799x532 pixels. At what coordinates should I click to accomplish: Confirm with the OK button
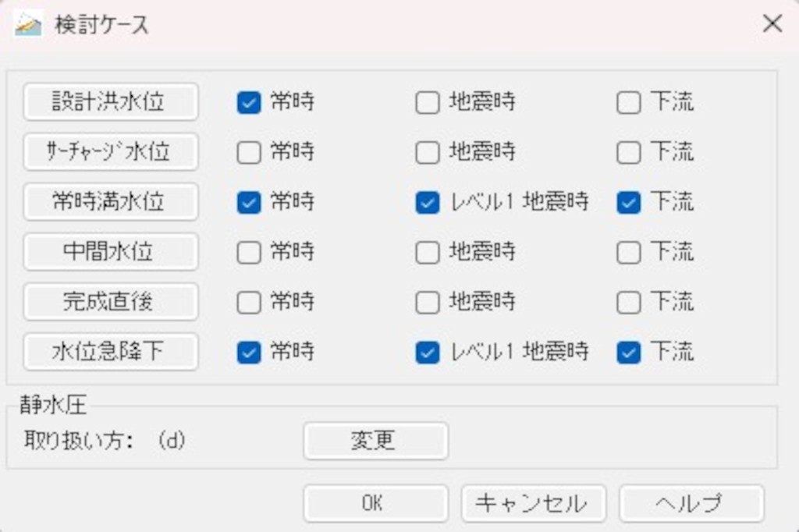pyautogui.click(x=375, y=503)
